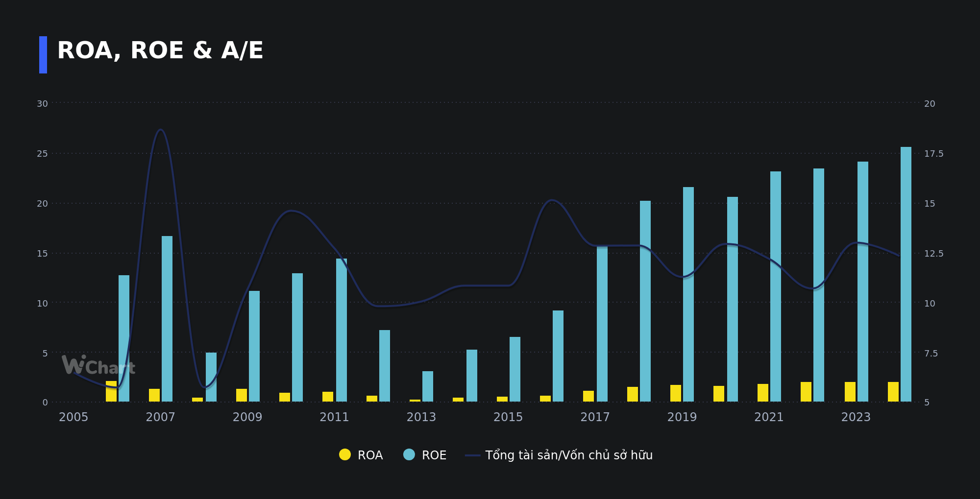Click the chart title ROA, ROE & A/E
This screenshot has width=980, height=499.
[x=160, y=50]
